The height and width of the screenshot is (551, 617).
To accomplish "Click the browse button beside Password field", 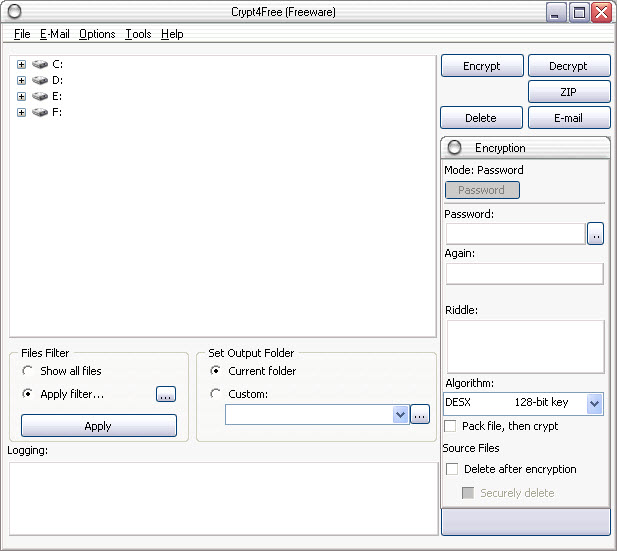I will [x=595, y=234].
